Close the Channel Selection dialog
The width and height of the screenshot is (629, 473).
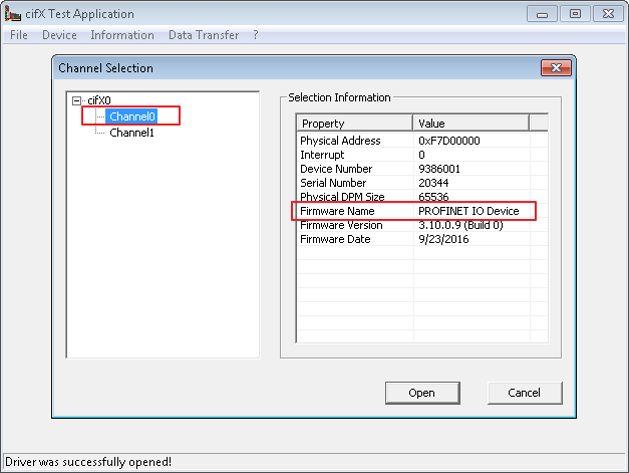(x=556, y=68)
